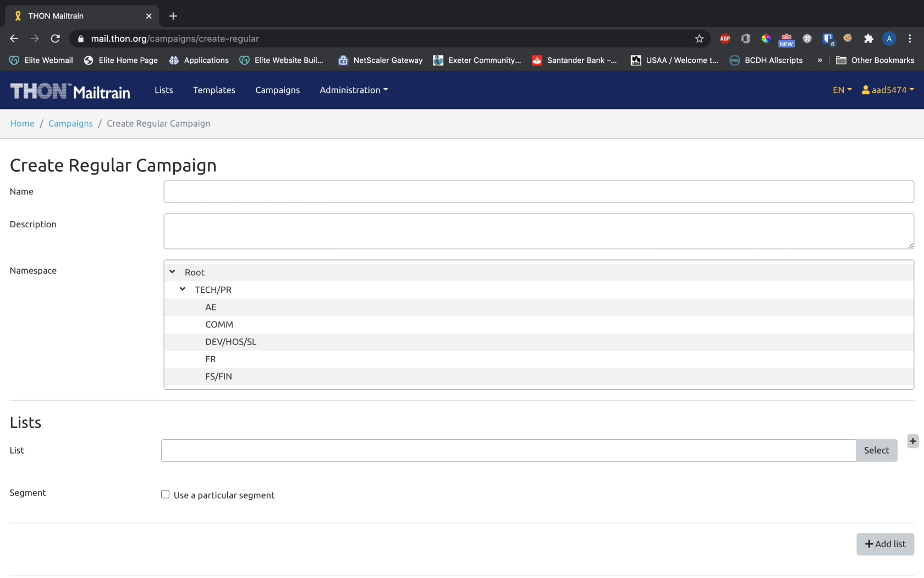Open a new browser tab

coord(173,16)
